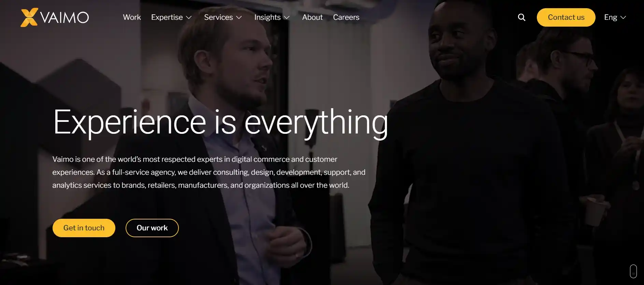Select the Expertise menu label
The image size is (644, 285).
167,17
